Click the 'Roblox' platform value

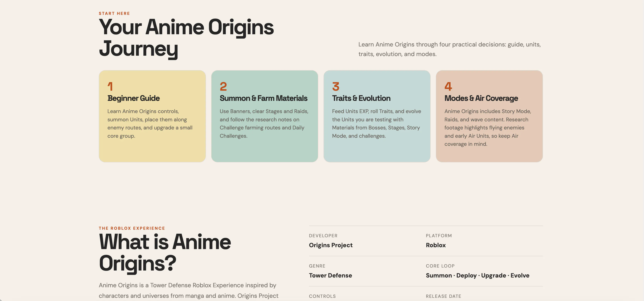[x=436, y=245]
